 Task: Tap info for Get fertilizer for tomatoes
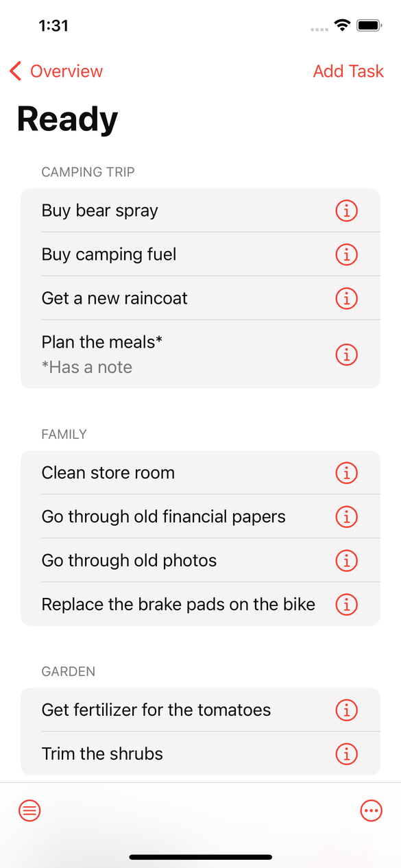tap(346, 710)
